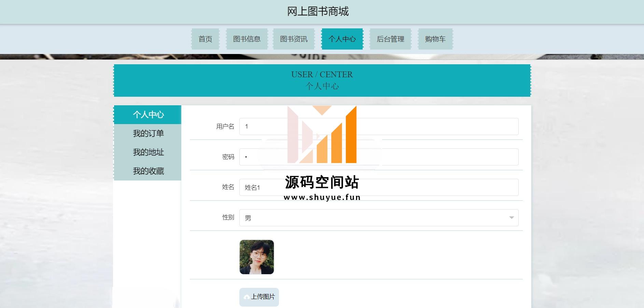Click the 上传图片 button
The height and width of the screenshot is (308, 644).
pyautogui.click(x=259, y=297)
